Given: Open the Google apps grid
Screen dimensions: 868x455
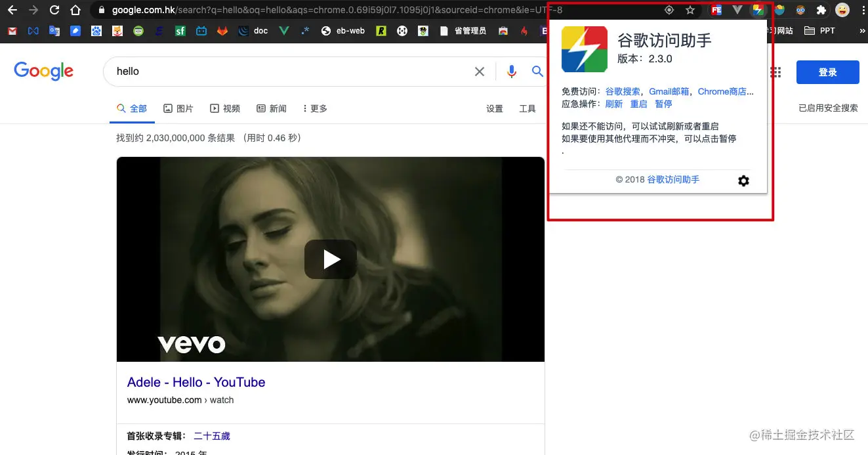Looking at the screenshot, I should coord(776,72).
